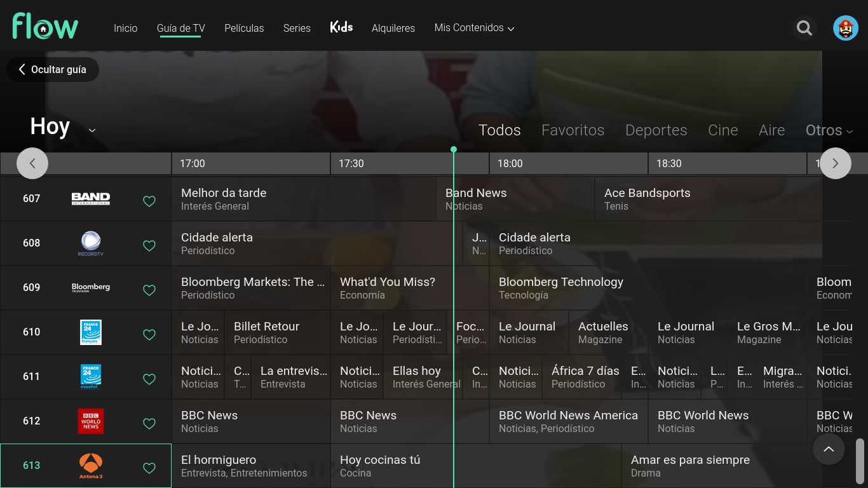Select the BBC World News channel logo
868x488 pixels.
click(91, 421)
